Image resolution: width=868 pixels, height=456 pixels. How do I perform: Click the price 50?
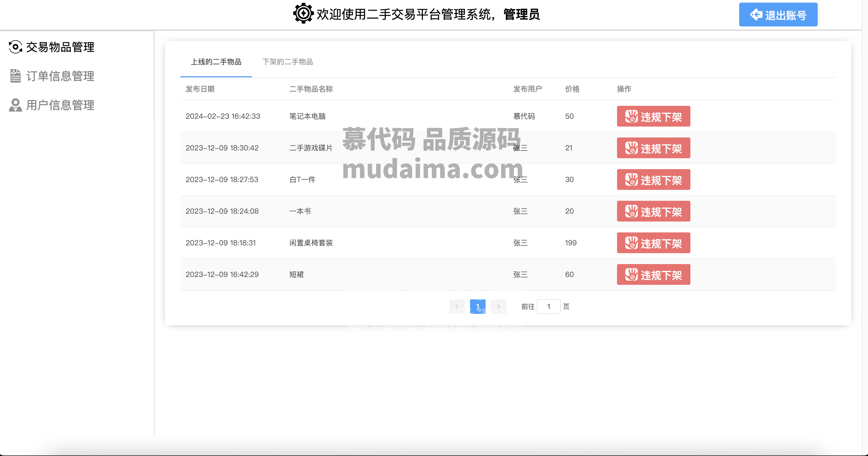pos(569,116)
